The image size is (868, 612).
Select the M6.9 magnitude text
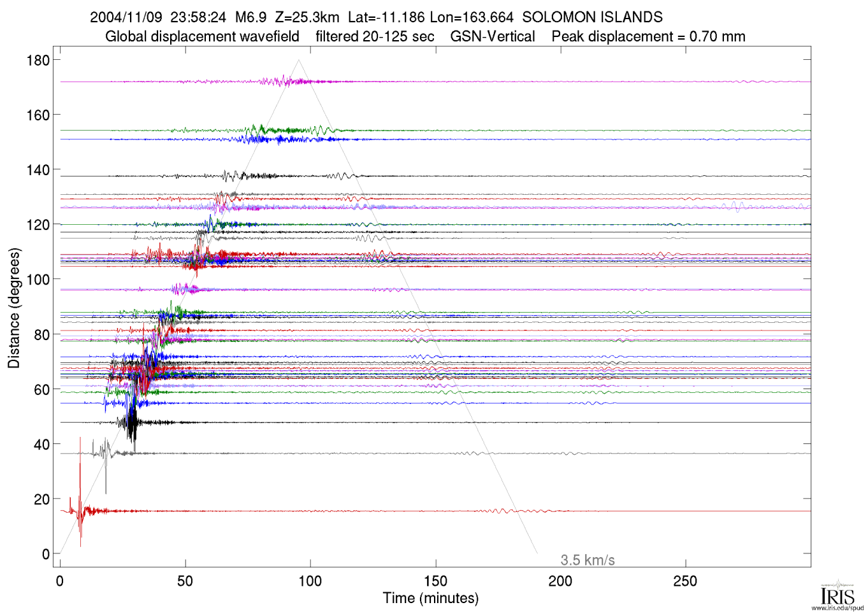point(250,17)
